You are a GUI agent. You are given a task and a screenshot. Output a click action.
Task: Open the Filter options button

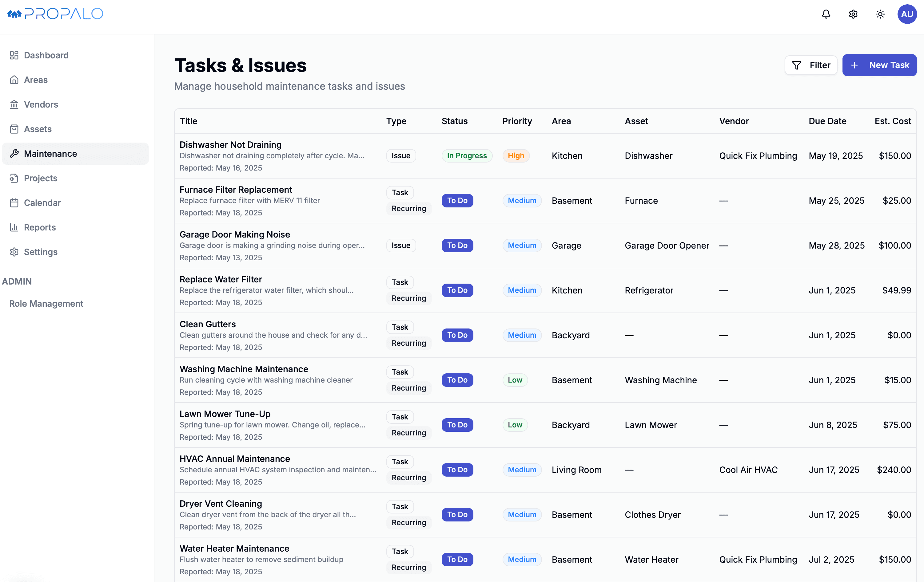pos(811,65)
